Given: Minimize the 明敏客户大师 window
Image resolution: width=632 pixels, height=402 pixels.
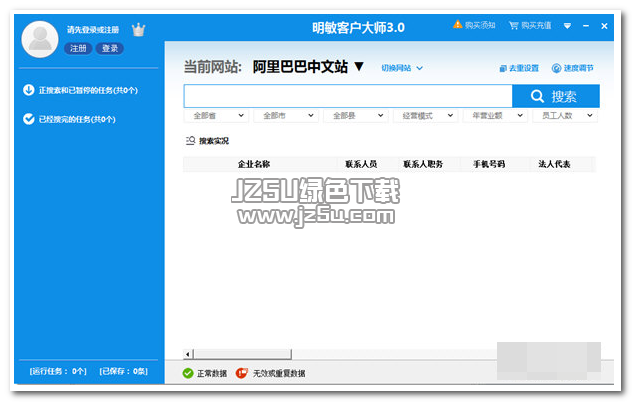Looking at the screenshot, I should tap(586, 26).
